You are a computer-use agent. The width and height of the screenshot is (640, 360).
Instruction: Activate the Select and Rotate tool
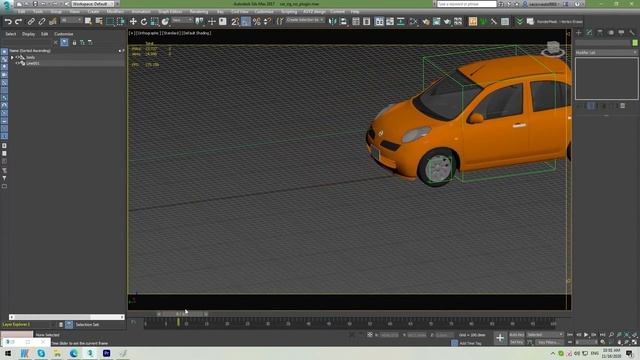tap(144, 22)
